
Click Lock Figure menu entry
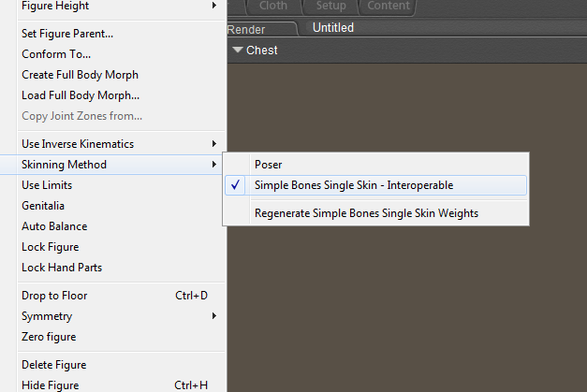(50, 247)
